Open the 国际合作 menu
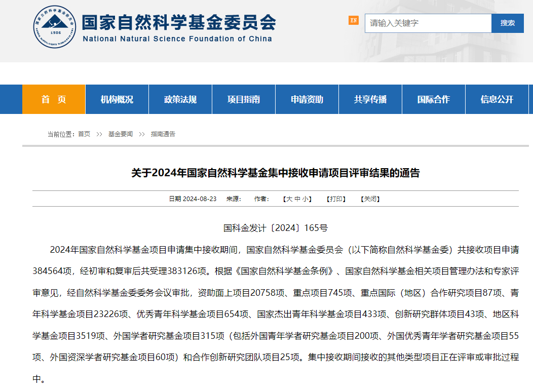533x392 pixels. coord(433,99)
